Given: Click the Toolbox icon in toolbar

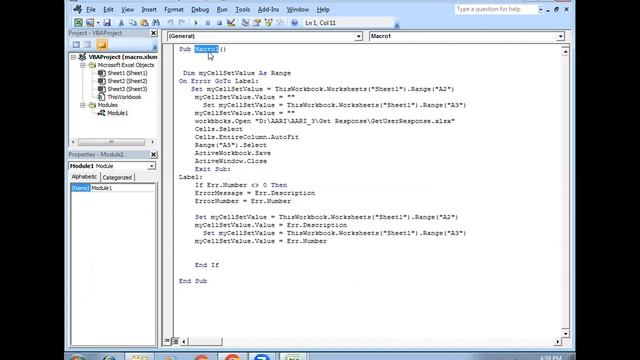Looking at the screenshot, I should (x=280, y=23).
